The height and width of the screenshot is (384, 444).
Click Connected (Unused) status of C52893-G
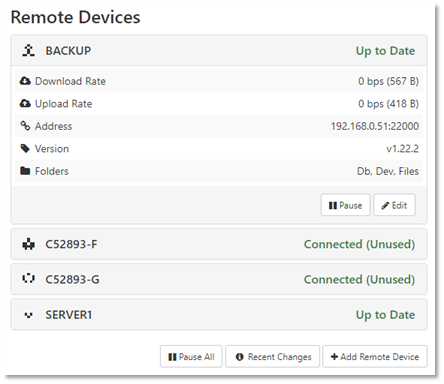click(x=359, y=279)
